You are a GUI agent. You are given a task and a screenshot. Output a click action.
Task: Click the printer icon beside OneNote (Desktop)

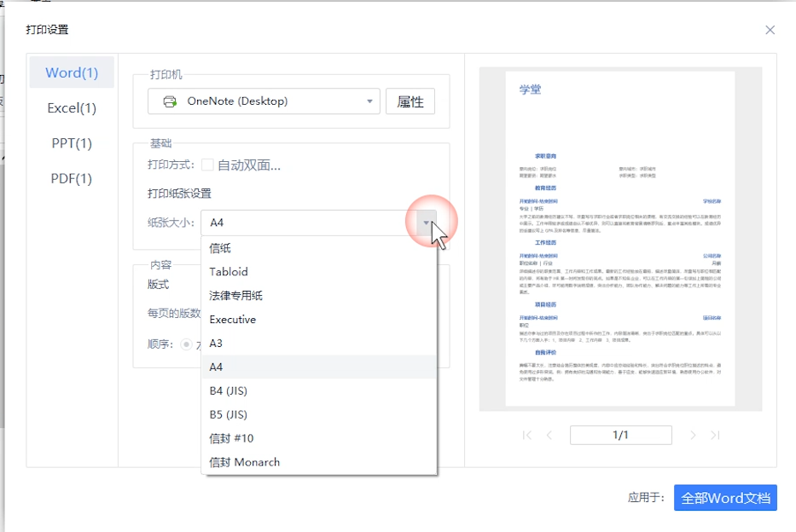[x=170, y=101]
